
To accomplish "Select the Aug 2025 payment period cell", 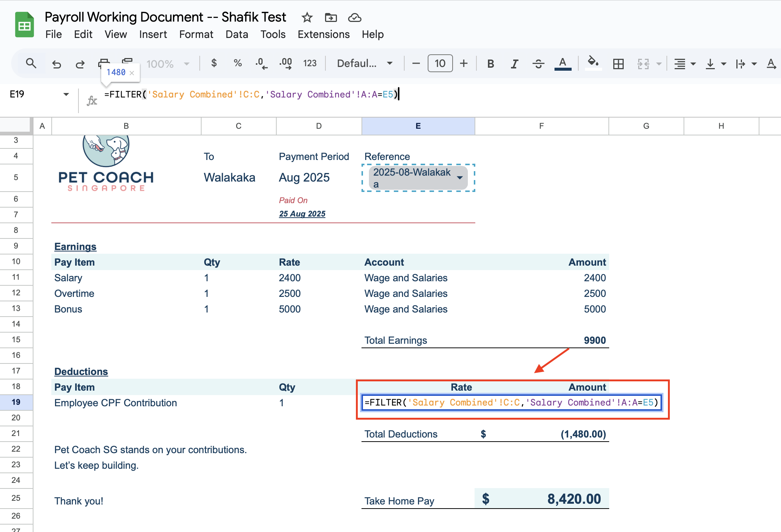I will click(319, 177).
